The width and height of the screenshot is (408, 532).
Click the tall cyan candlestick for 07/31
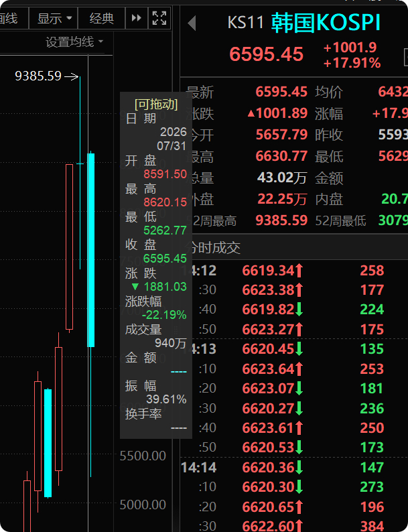click(91, 250)
